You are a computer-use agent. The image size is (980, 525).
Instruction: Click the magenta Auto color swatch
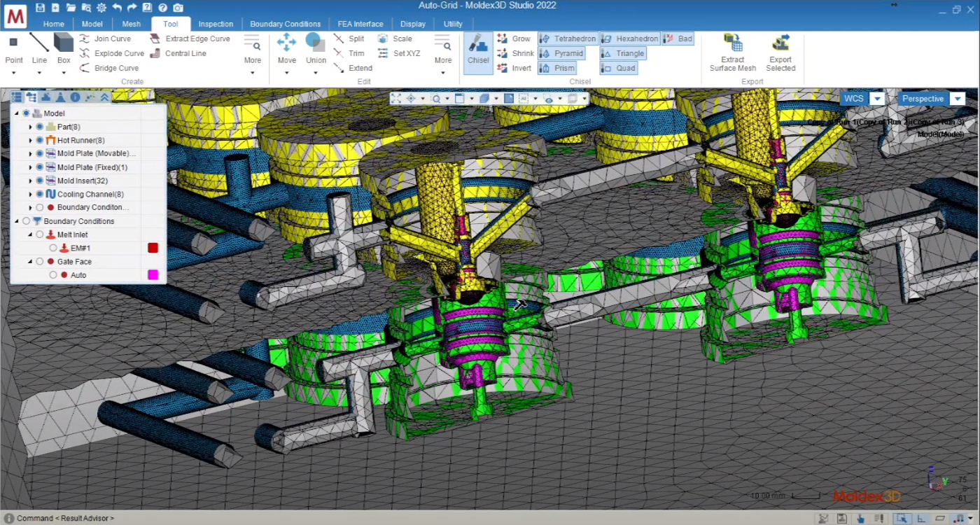pyautogui.click(x=153, y=275)
